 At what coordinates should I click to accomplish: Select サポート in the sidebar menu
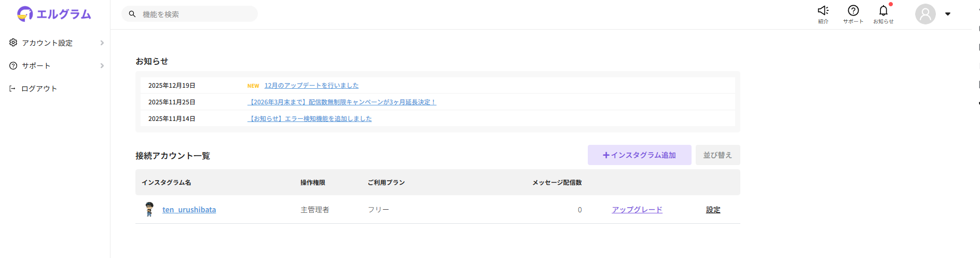(36, 66)
